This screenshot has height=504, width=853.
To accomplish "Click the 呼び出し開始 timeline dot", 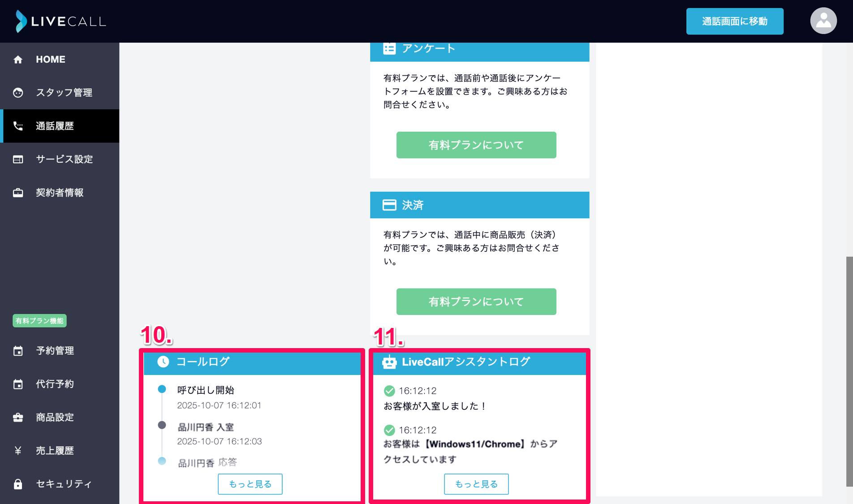I will coord(162,389).
